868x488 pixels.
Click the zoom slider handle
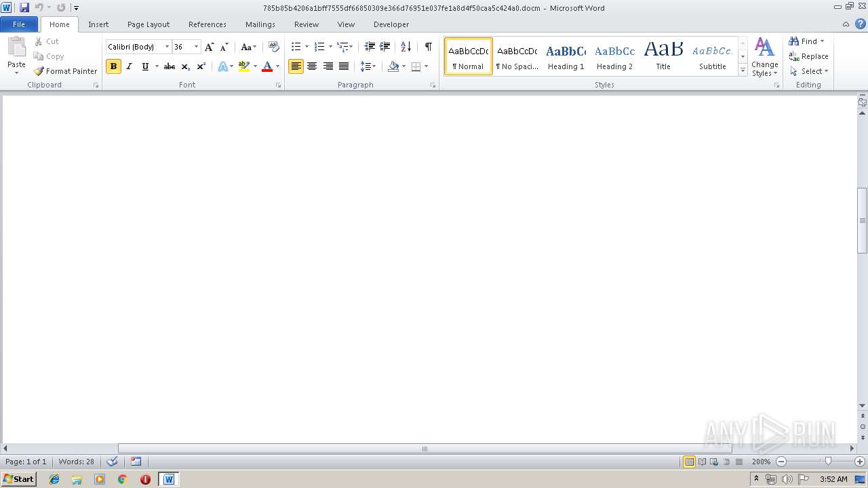tap(828, 462)
